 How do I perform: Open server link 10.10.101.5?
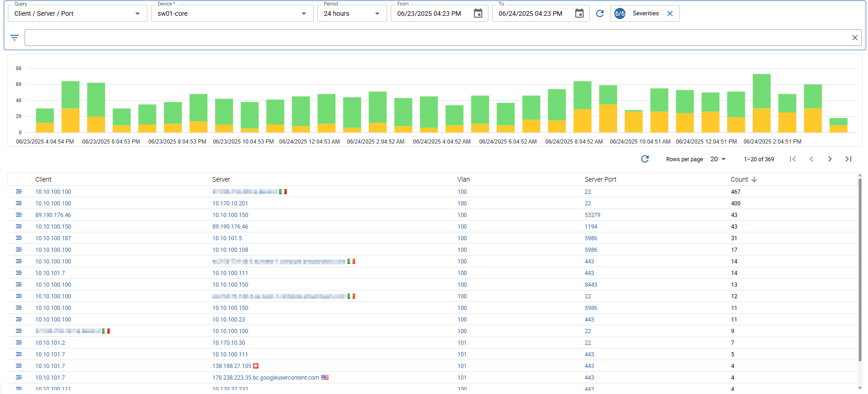[x=227, y=238]
